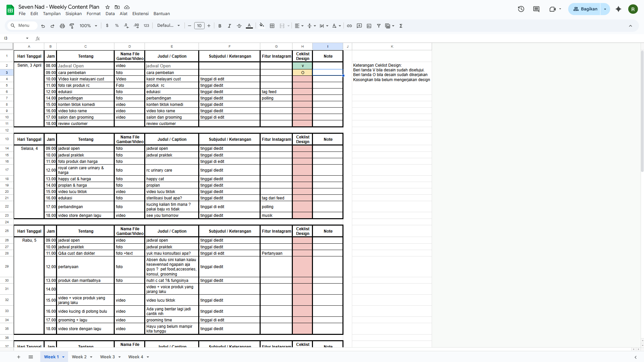Image resolution: width=644 pixels, height=362 pixels.
Task: Open the Week 2 sheet tab arrow
Action: click(x=91, y=357)
